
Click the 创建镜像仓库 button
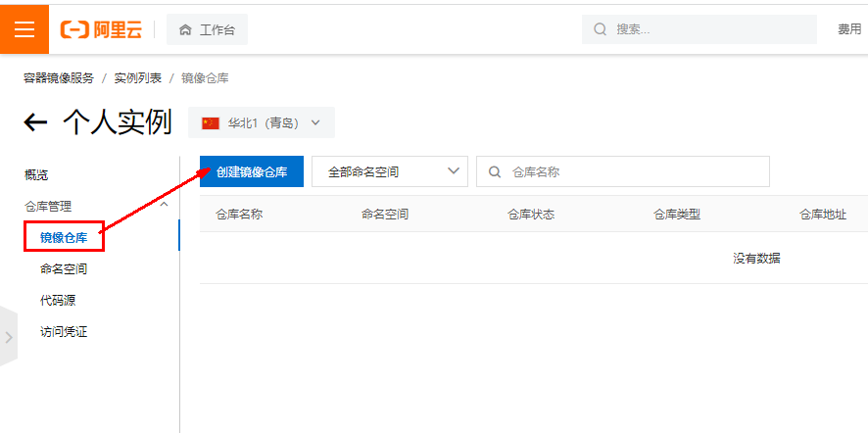(252, 171)
